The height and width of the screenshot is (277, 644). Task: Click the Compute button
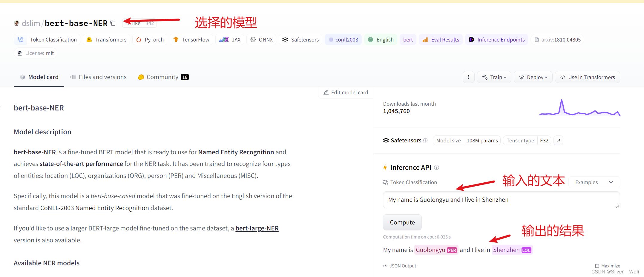point(402,222)
